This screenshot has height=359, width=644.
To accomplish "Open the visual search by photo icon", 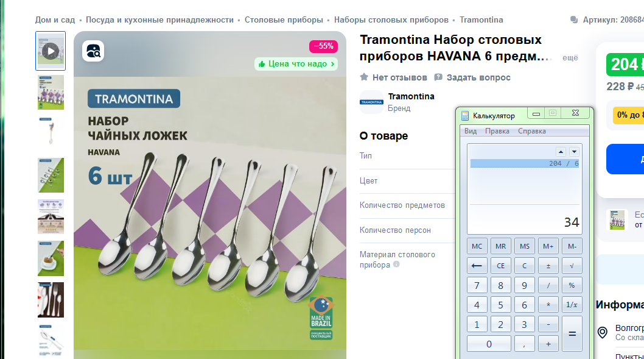I will 93,51.
